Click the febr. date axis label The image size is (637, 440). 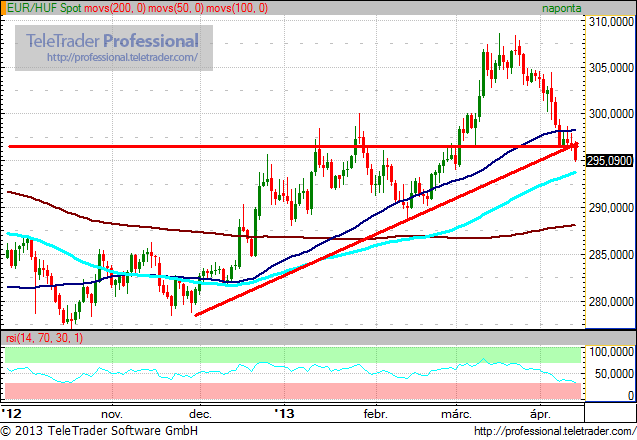tap(376, 414)
